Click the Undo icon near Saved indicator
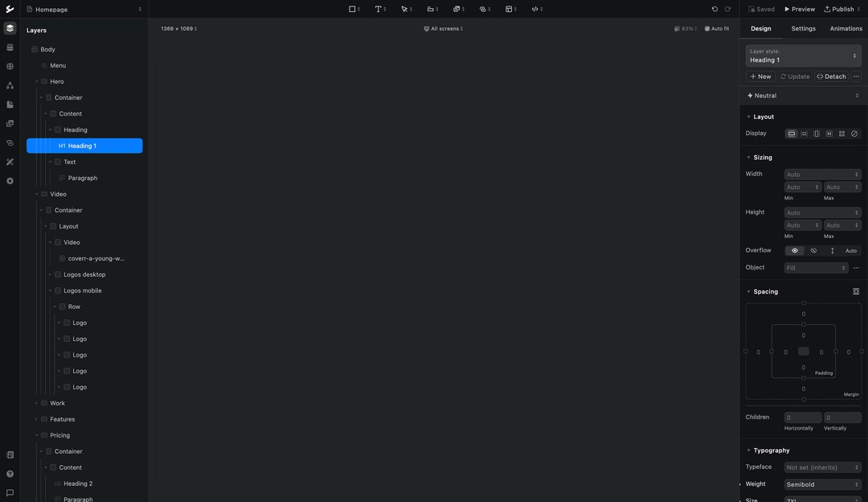 point(714,8)
